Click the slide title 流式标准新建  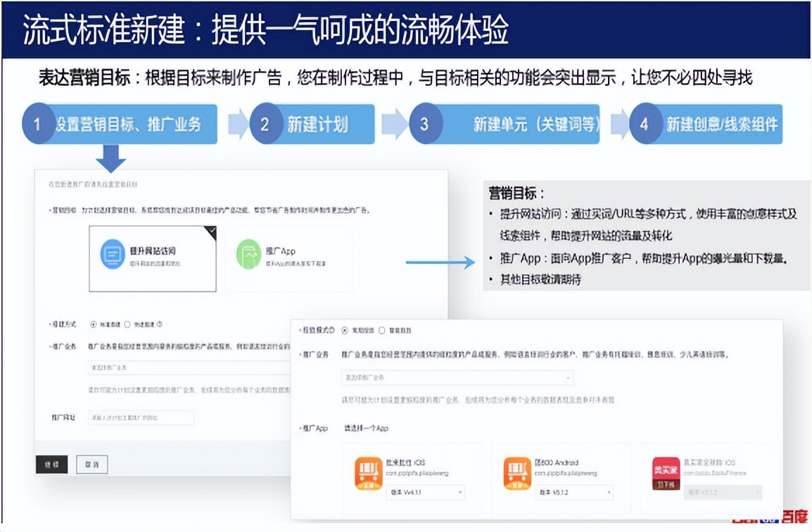tap(103, 30)
